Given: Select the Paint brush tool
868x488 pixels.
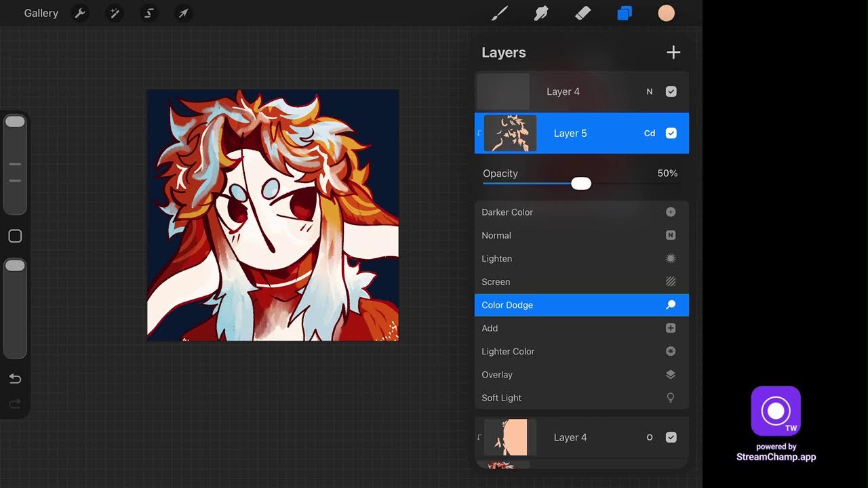Looking at the screenshot, I should point(500,14).
